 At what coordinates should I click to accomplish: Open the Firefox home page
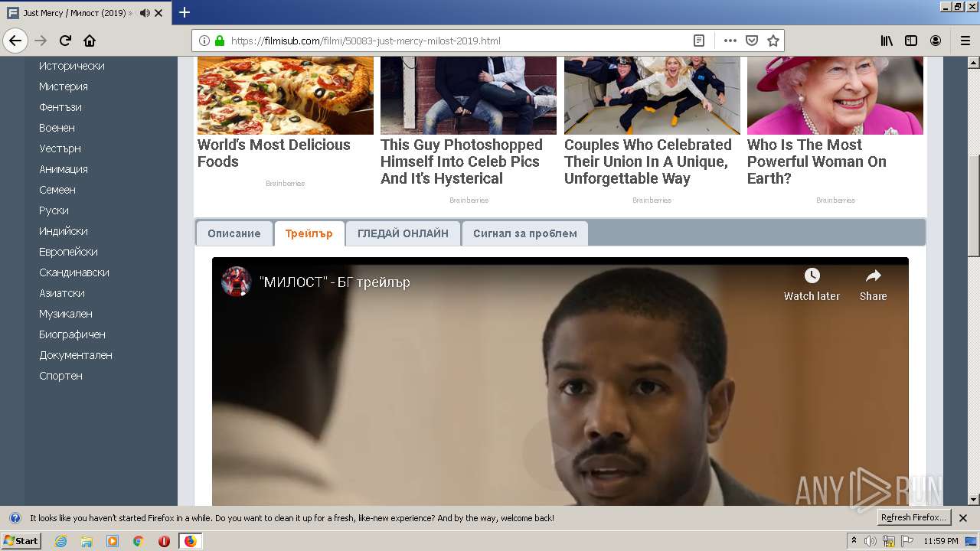pos(90,41)
